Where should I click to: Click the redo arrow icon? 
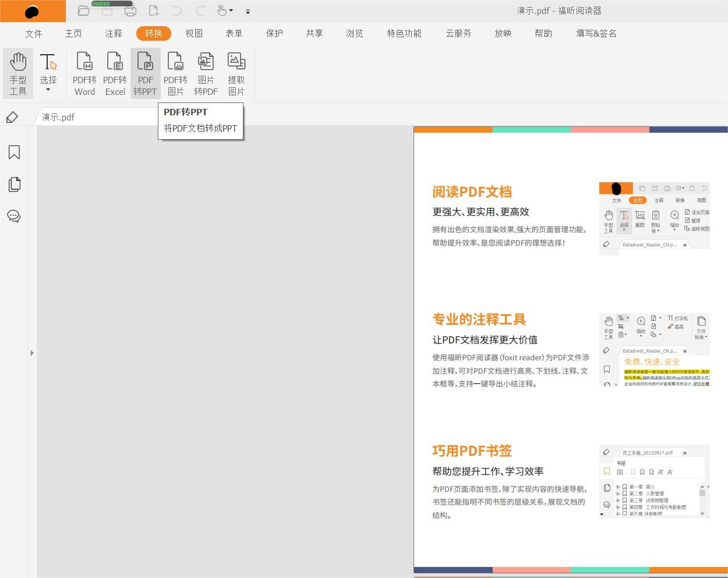click(x=200, y=10)
